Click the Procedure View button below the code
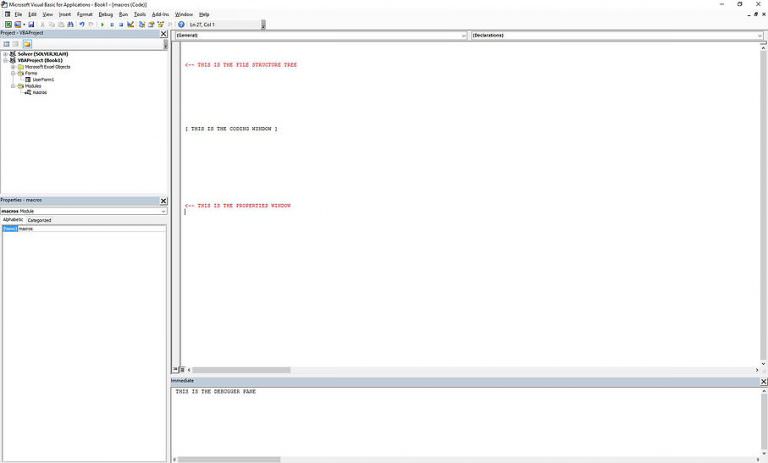Screen dimensions: 768x463 tap(175, 369)
